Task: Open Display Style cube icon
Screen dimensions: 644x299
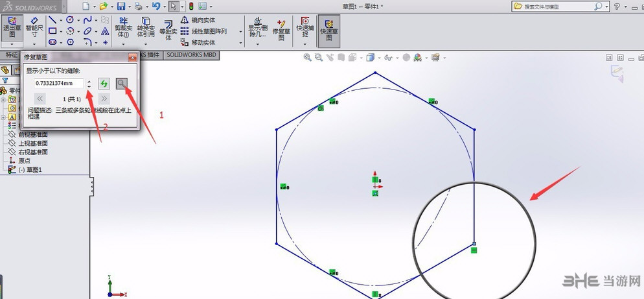Action: (x=370, y=58)
